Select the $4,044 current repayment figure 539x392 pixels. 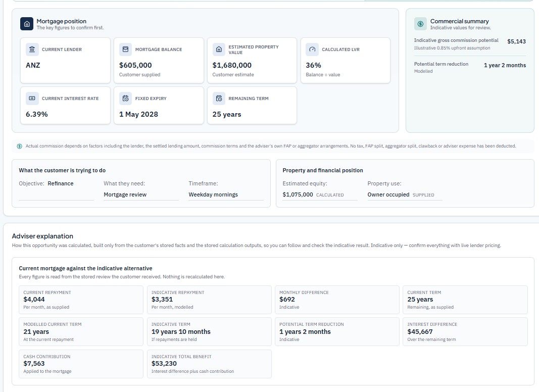34,300
